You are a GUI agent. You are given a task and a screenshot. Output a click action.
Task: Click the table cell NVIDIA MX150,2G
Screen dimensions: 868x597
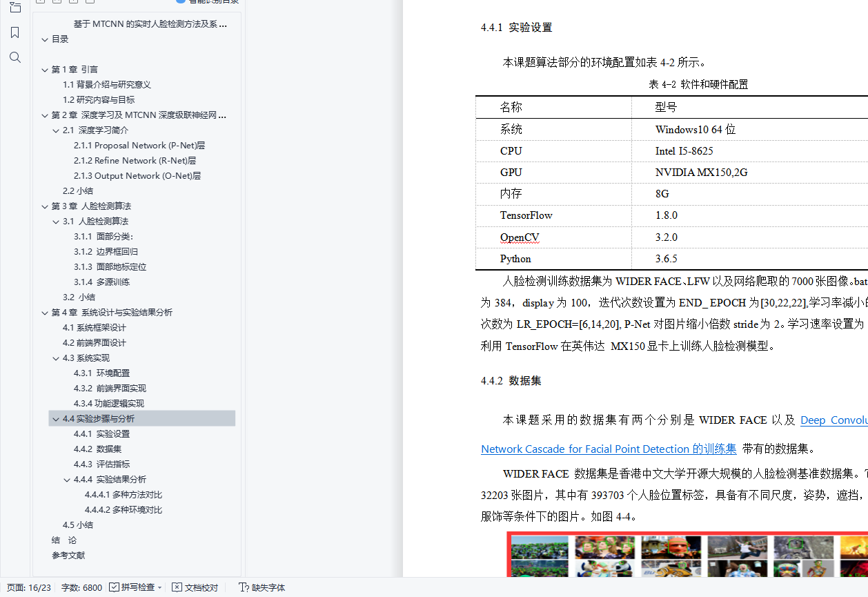[702, 173]
